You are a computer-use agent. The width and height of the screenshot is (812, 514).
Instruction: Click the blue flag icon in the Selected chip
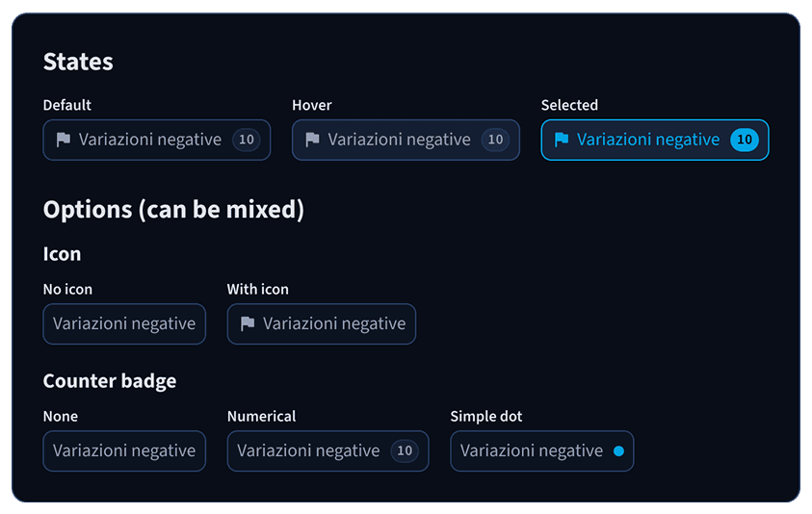(562, 140)
